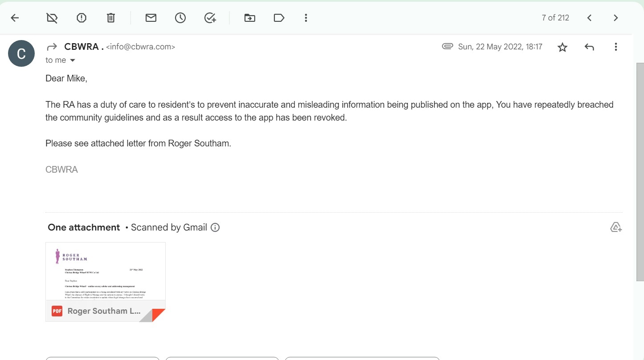Open the message's three-dot menu
Screen dimensions: 644x360
point(615,47)
